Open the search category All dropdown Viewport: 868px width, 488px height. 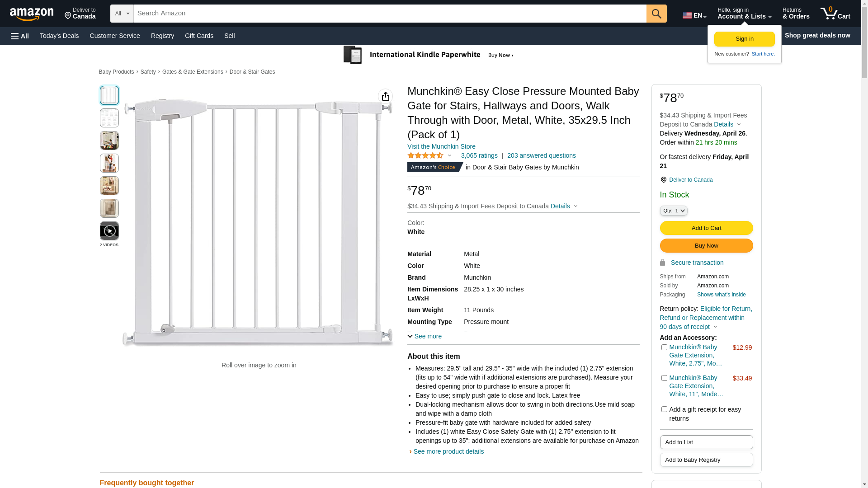pos(122,14)
